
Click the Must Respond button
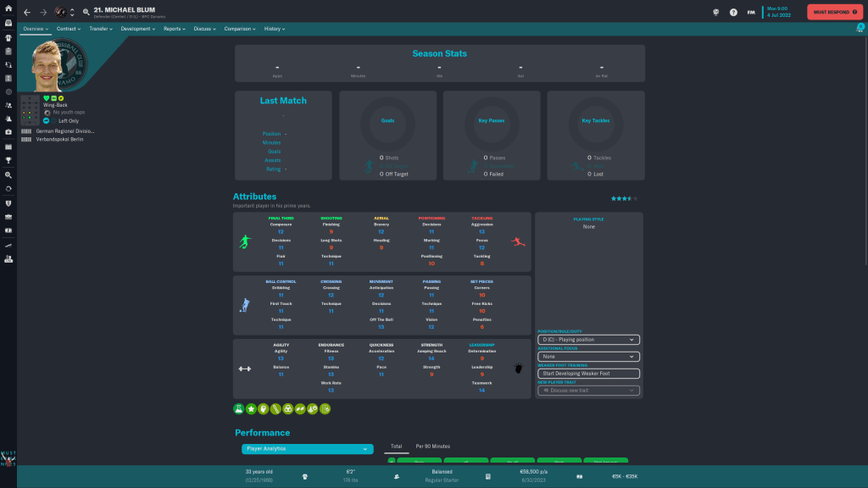833,12
